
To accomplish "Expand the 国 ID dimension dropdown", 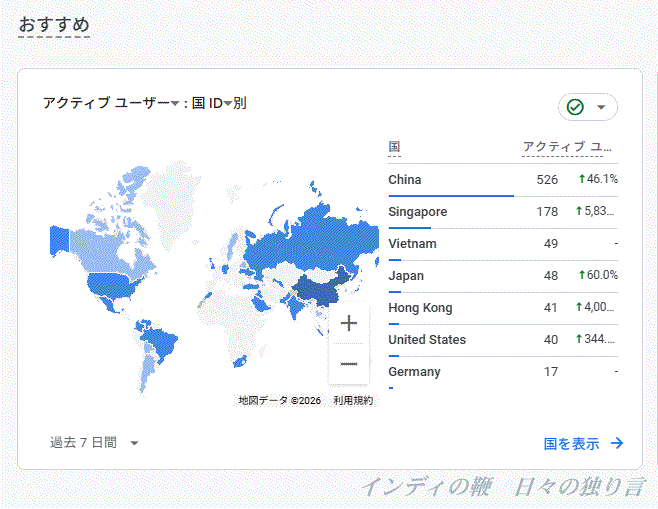I will (x=227, y=103).
